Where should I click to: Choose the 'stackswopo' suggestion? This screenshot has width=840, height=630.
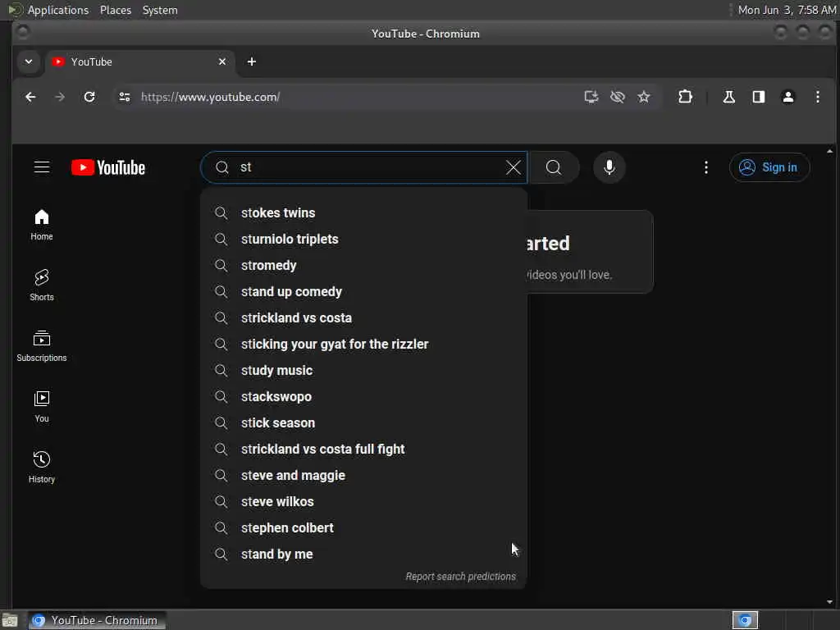point(363,396)
